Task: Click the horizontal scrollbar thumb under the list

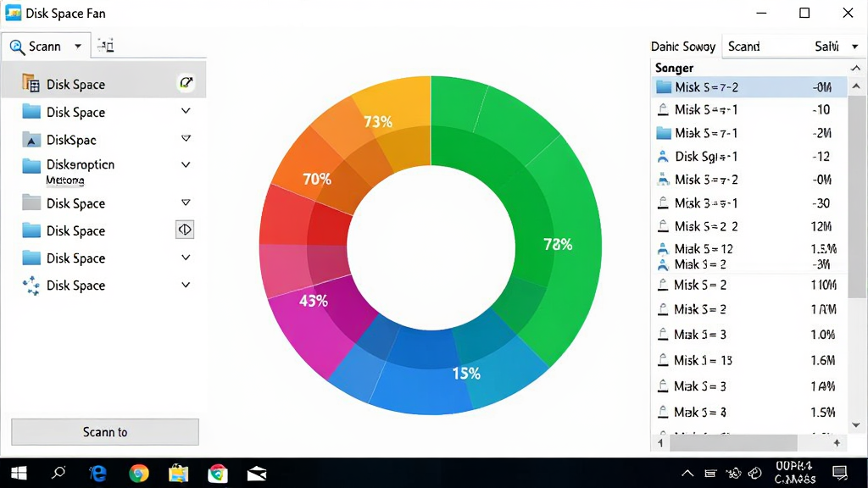Action: 733,442
